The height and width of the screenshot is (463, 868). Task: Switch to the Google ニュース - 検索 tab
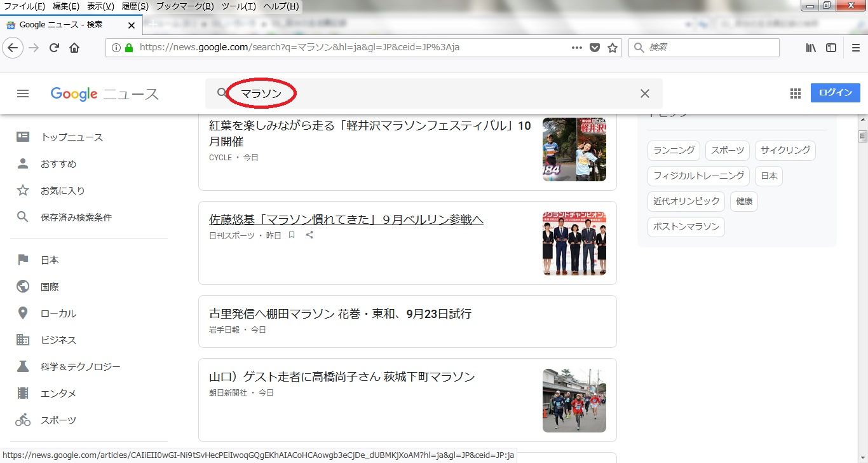tap(71, 25)
